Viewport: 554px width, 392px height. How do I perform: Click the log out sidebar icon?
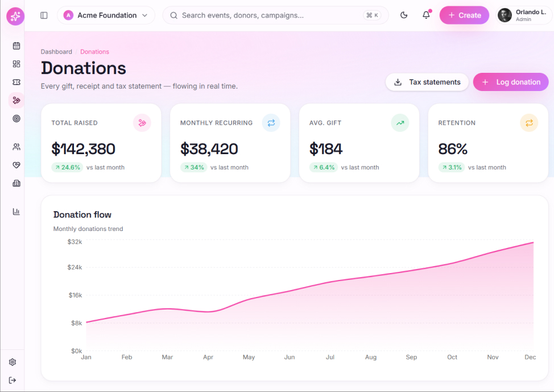(13, 380)
